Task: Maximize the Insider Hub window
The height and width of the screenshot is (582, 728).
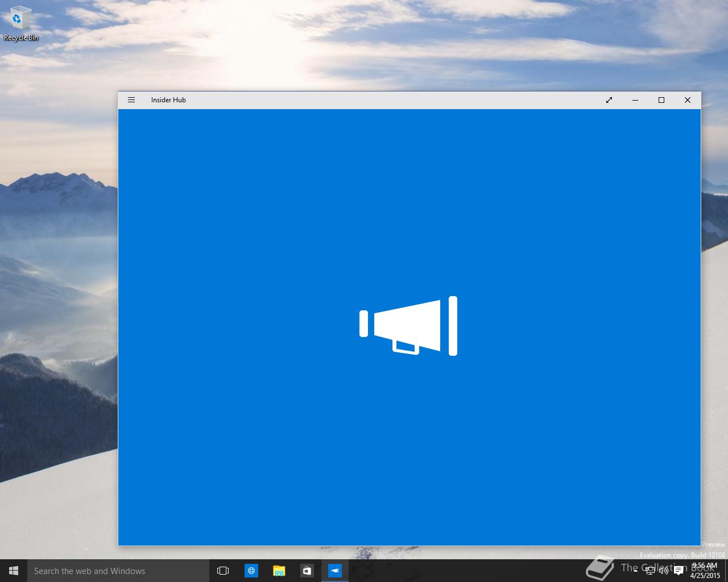Action: point(661,100)
